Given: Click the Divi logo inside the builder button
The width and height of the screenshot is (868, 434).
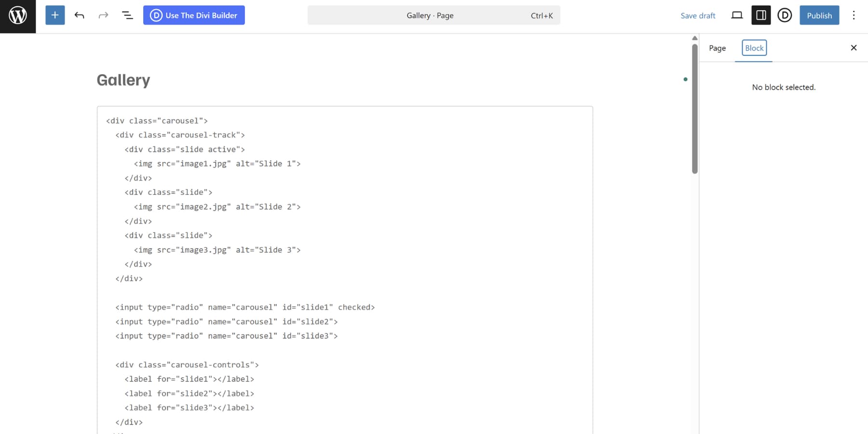Looking at the screenshot, I should pos(155,15).
